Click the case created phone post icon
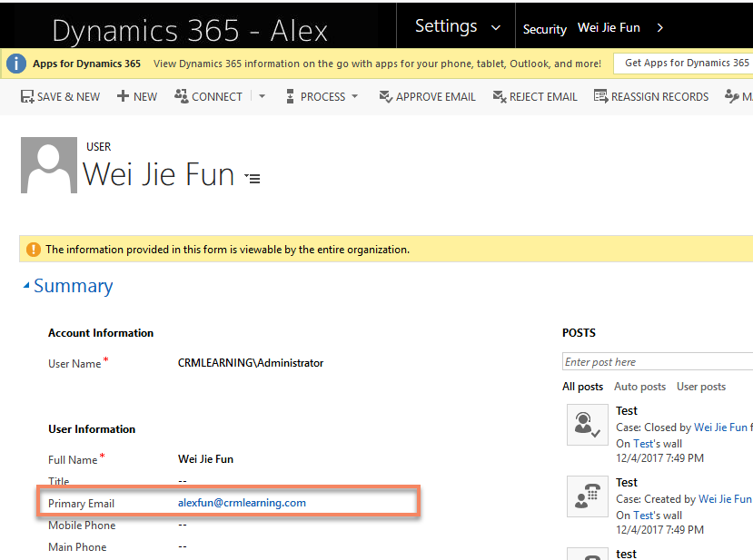Viewport: 753px width, 560px height. [x=588, y=496]
